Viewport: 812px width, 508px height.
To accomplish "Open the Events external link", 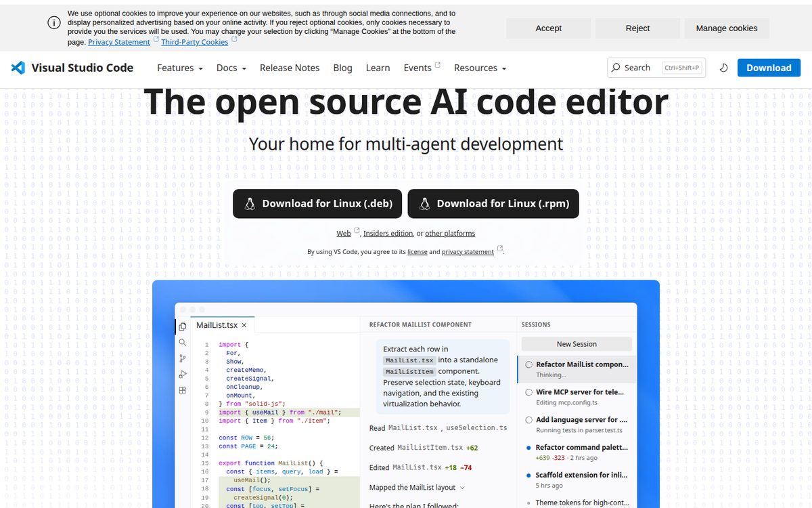I will pos(422,68).
